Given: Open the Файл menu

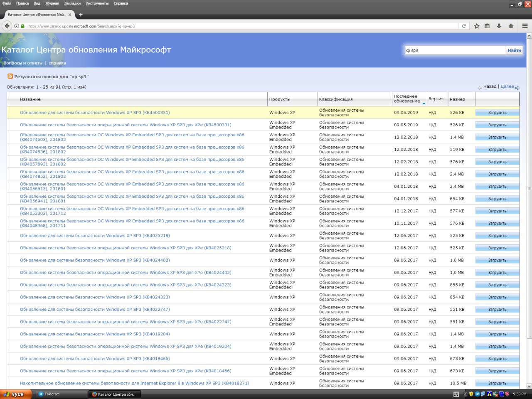Looking at the screenshot, I should (x=7, y=3).
